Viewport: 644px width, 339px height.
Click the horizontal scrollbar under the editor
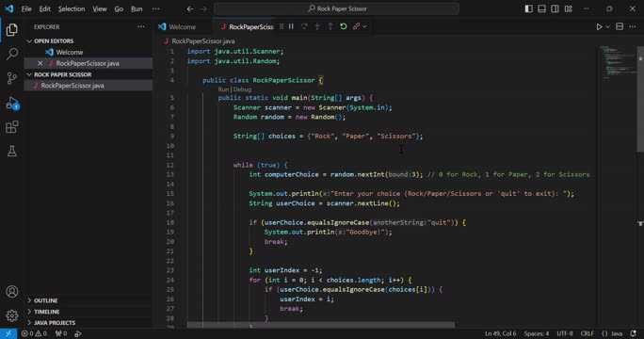(321, 325)
